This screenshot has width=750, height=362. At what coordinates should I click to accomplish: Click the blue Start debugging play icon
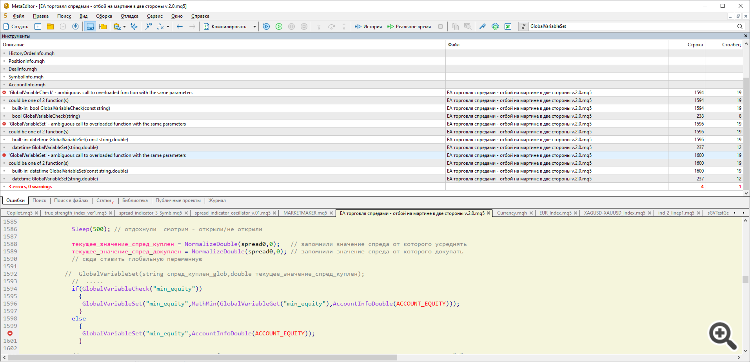point(266,26)
